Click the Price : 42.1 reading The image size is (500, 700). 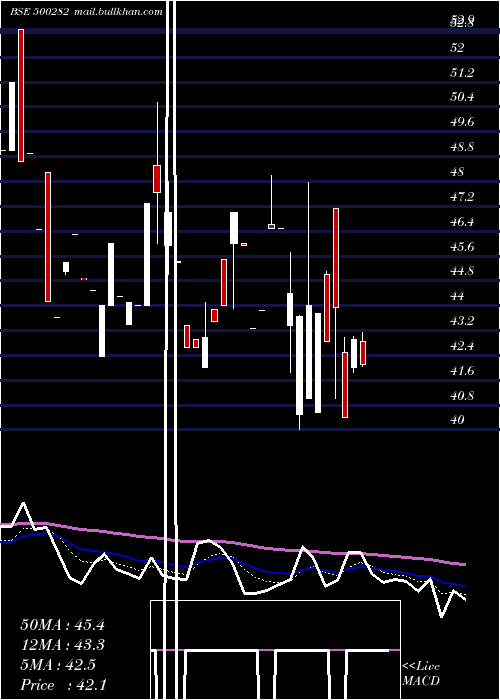[x=63, y=685]
